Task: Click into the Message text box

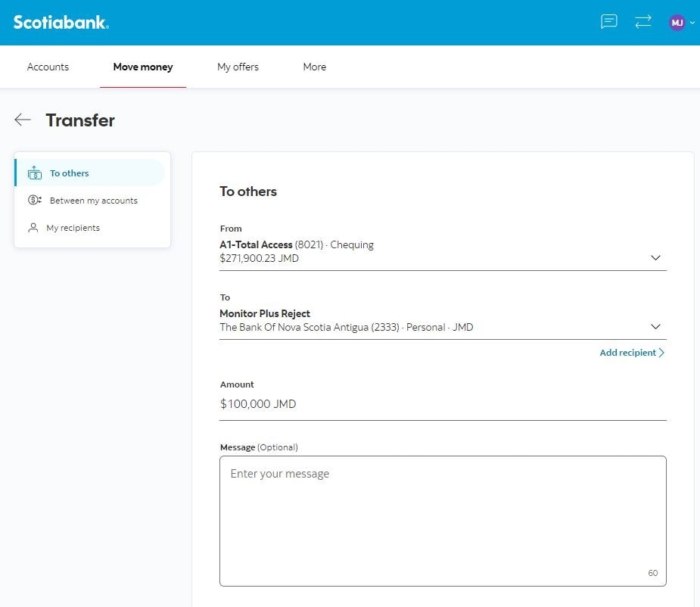Action: tap(442, 521)
